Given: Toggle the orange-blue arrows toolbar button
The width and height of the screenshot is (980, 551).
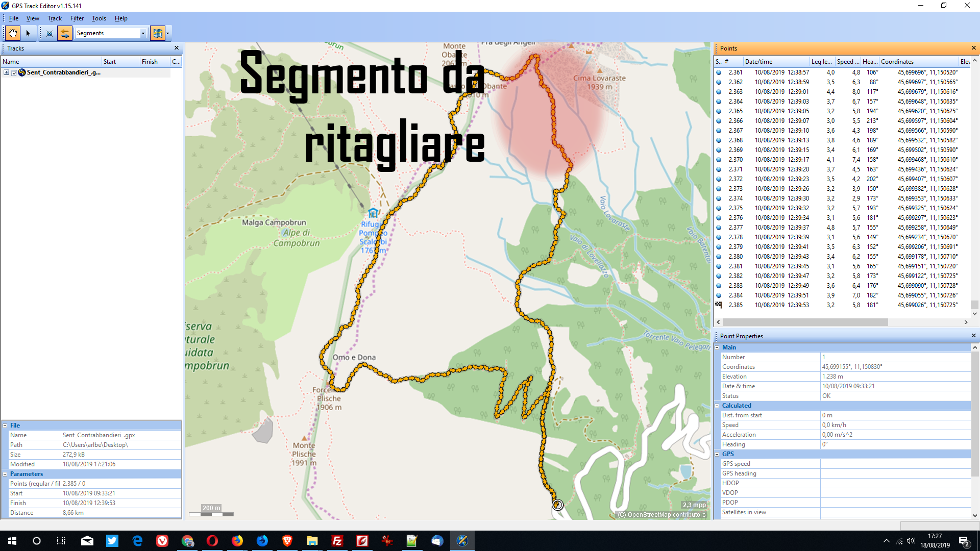Looking at the screenshot, I should [65, 33].
